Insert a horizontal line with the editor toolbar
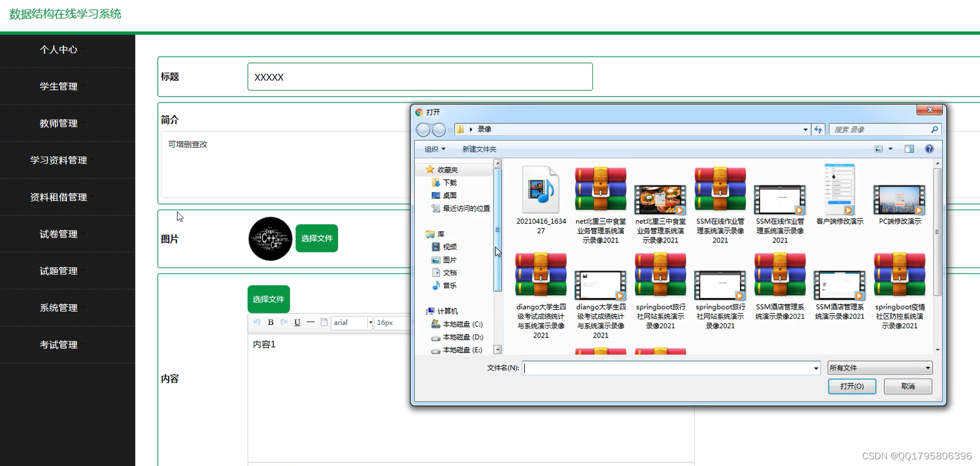 point(310,322)
